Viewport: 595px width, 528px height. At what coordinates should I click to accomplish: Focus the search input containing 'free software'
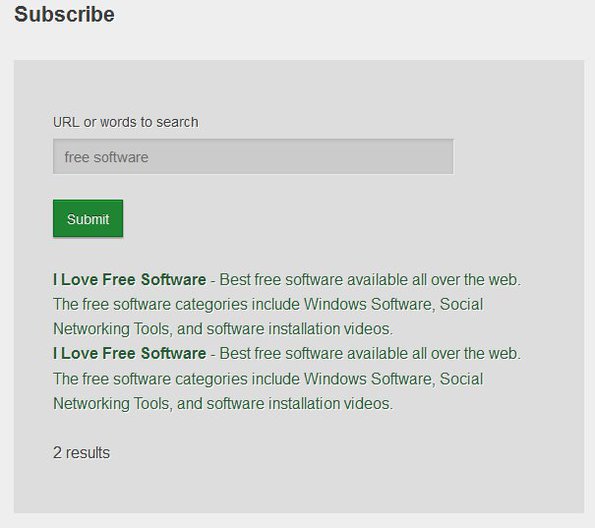tap(253, 157)
